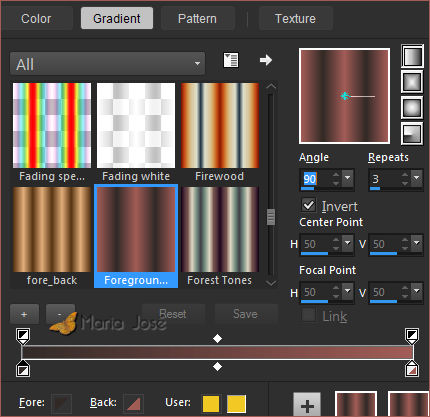Enable the Link checkbox
This screenshot has width=430, height=417.
pos(308,315)
